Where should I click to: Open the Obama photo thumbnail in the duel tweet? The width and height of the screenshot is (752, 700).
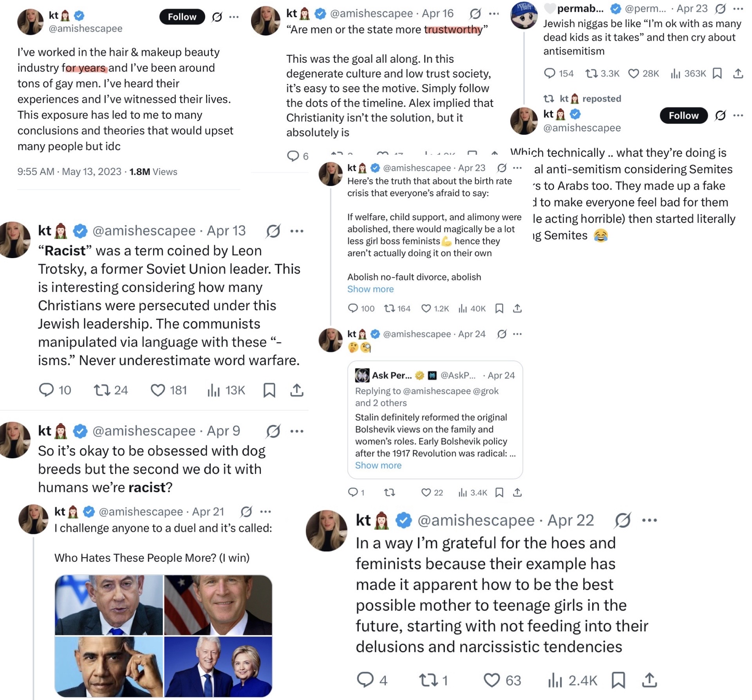tap(109, 666)
